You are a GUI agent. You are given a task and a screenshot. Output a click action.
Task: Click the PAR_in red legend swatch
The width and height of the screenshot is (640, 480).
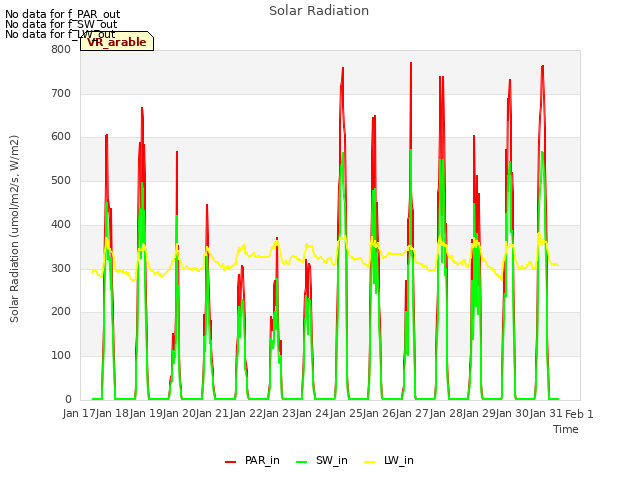click(230, 462)
